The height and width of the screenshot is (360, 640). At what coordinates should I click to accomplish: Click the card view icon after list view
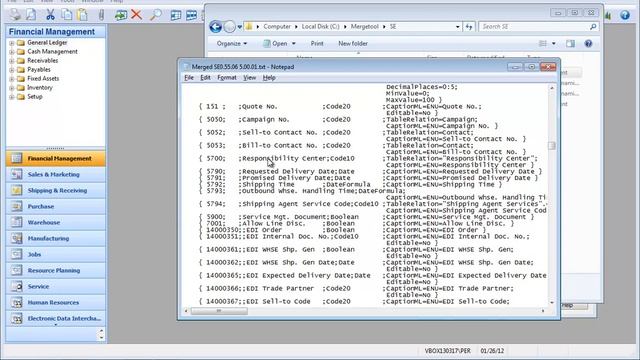coord(191,15)
